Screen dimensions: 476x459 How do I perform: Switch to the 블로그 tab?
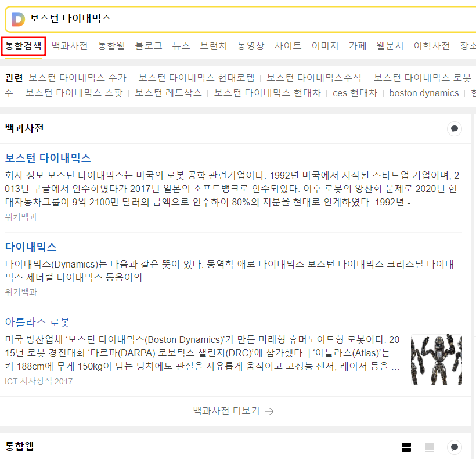[x=149, y=46]
